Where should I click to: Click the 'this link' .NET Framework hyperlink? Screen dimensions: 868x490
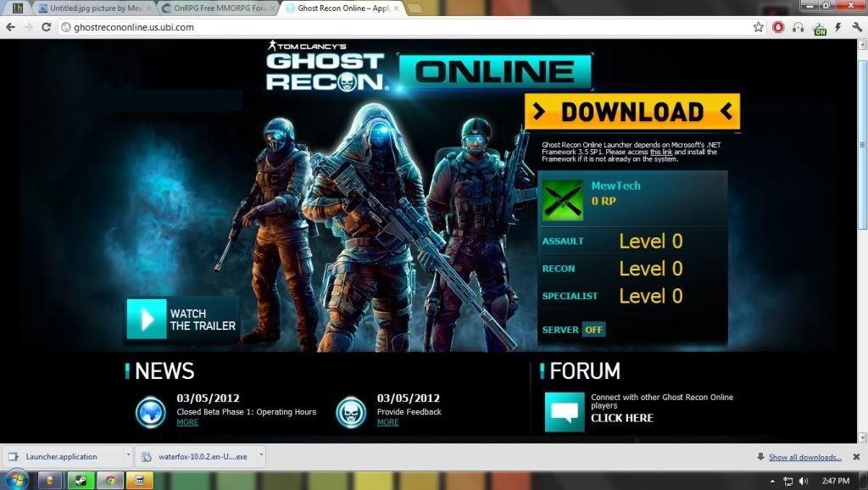662,152
